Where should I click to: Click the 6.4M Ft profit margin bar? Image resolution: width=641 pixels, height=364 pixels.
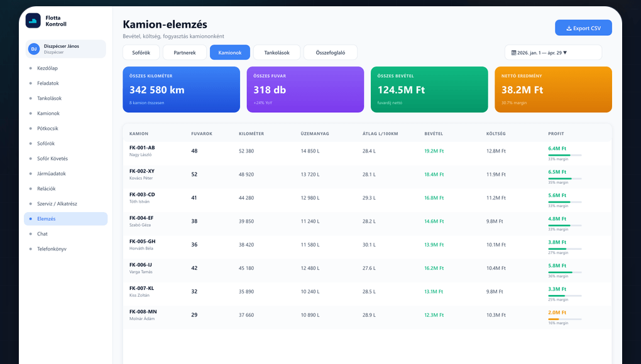[564, 156]
